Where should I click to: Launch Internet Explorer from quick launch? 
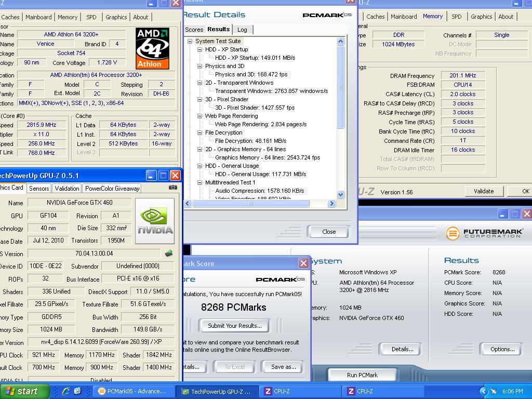[x=66, y=391]
